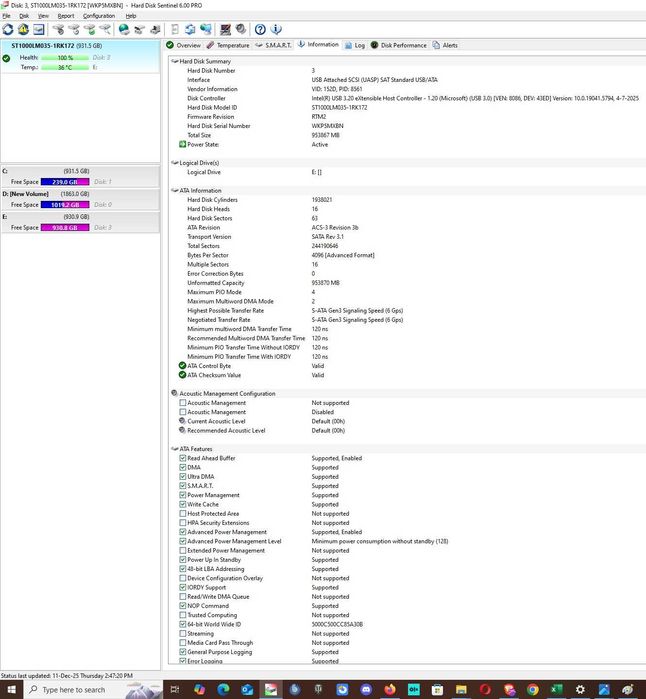This screenshot has width=646, height=699.
Task: Click the Current Acoustic Level speaker icon
Action: coord(182,421)
